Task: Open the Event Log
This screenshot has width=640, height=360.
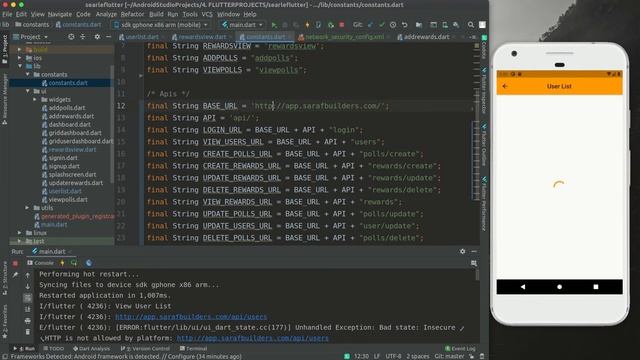Action: click(460, 349)
